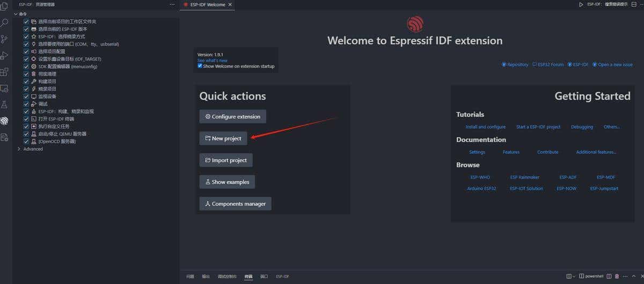Open the Arduino ESP32 link

[x=481, y=189]
